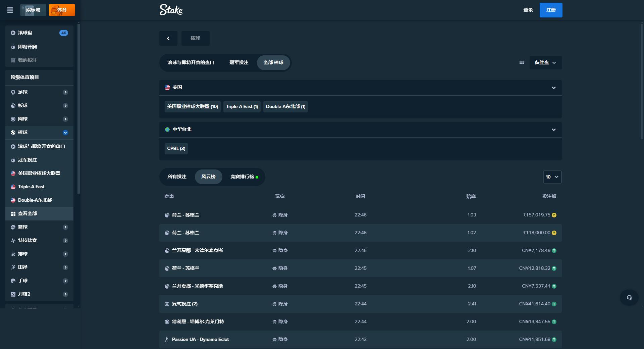Viewport: 644px width, 349px height.
Task: Click the 即将开赛 stopwatch icon
Action: coord(13,47)
